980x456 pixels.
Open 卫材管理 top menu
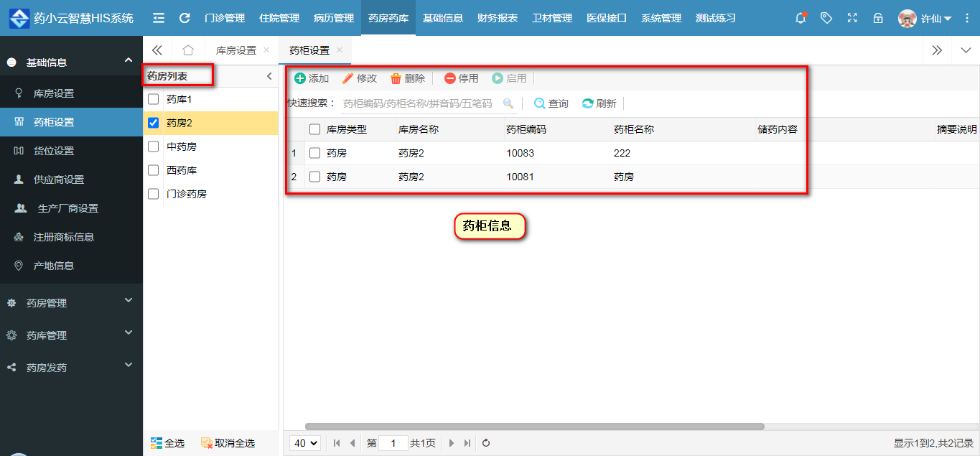point(552,18)
